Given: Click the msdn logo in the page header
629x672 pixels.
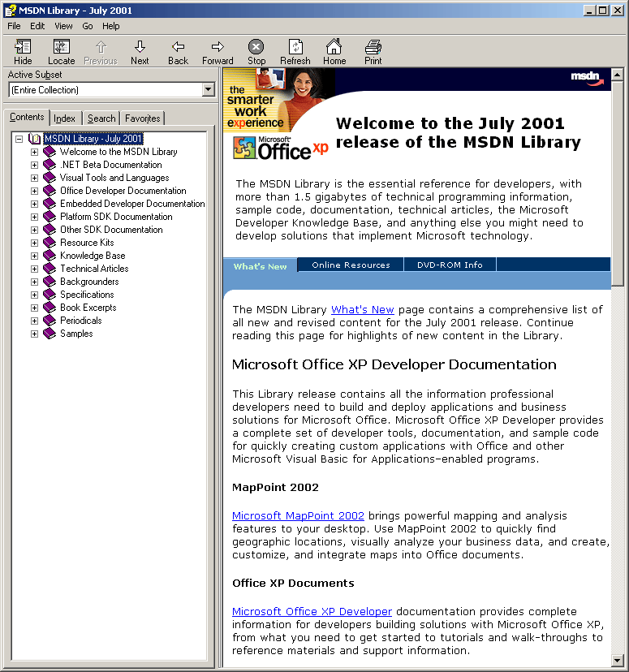Looking at the screenshot, I should click(x=587, y=79).
